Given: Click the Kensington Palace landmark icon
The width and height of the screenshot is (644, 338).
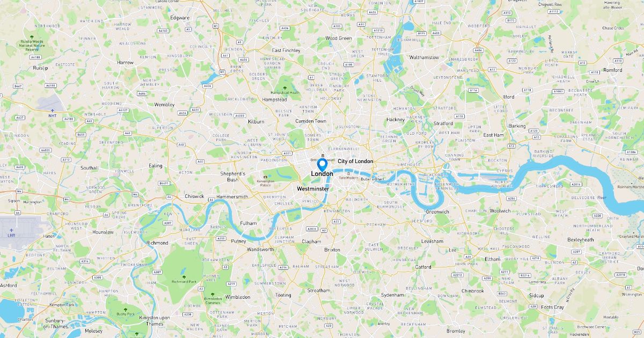Looking at the screenshot, I should [x=265, y=177].
